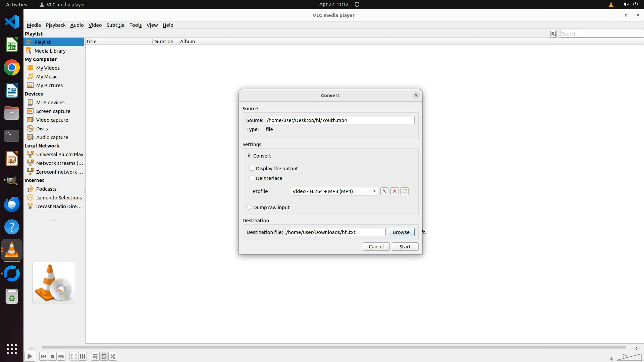Toggle playlist view mode icon
This screenshot has width=644, height=362.
(x=553, y=34)
